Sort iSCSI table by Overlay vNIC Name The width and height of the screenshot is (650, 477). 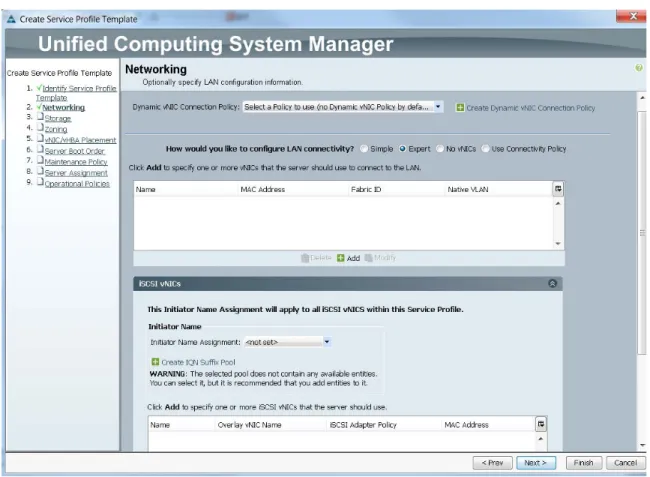(x=271, y=424)
